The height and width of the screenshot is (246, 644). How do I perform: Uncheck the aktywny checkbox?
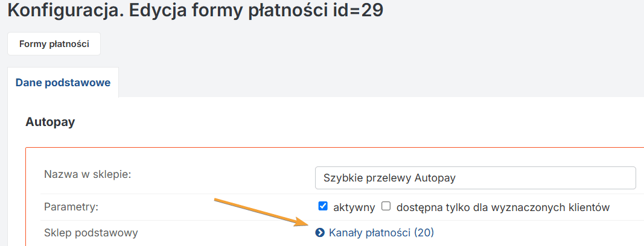coord(323,206)
